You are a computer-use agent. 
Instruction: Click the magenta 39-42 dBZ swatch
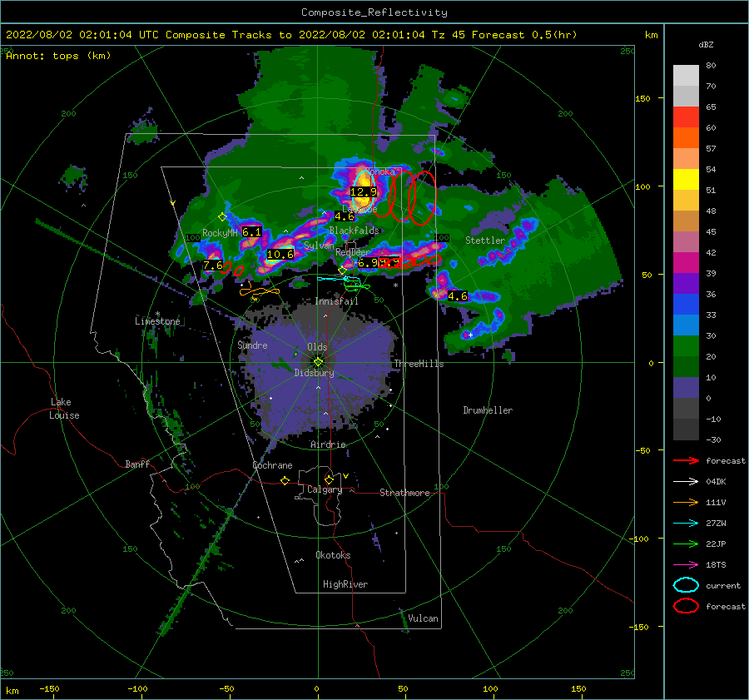tap(686, 263)
